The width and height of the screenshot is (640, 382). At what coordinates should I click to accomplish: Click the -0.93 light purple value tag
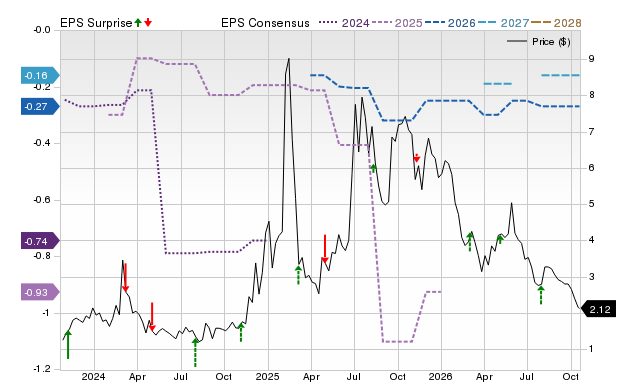(40, 292)
